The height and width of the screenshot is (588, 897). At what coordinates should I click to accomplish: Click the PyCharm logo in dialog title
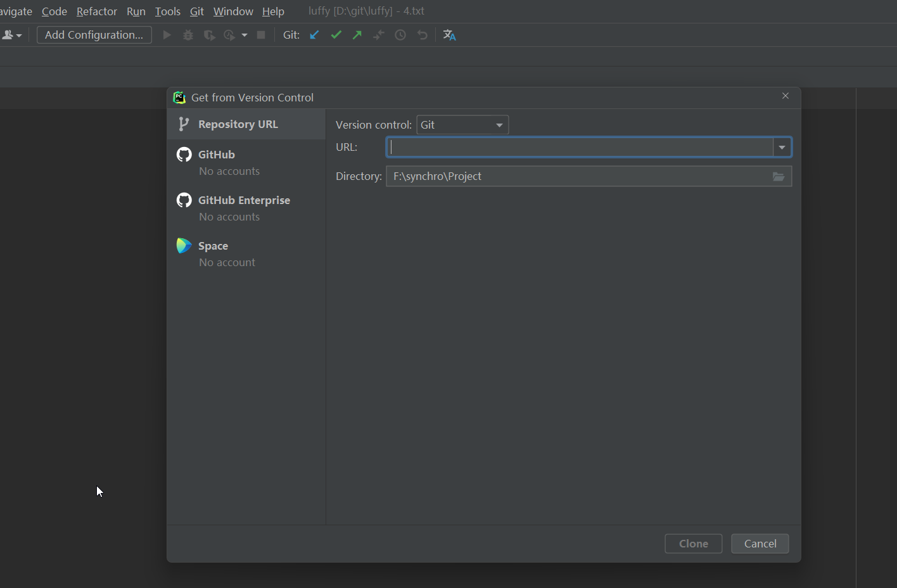(x=179, y=97)
